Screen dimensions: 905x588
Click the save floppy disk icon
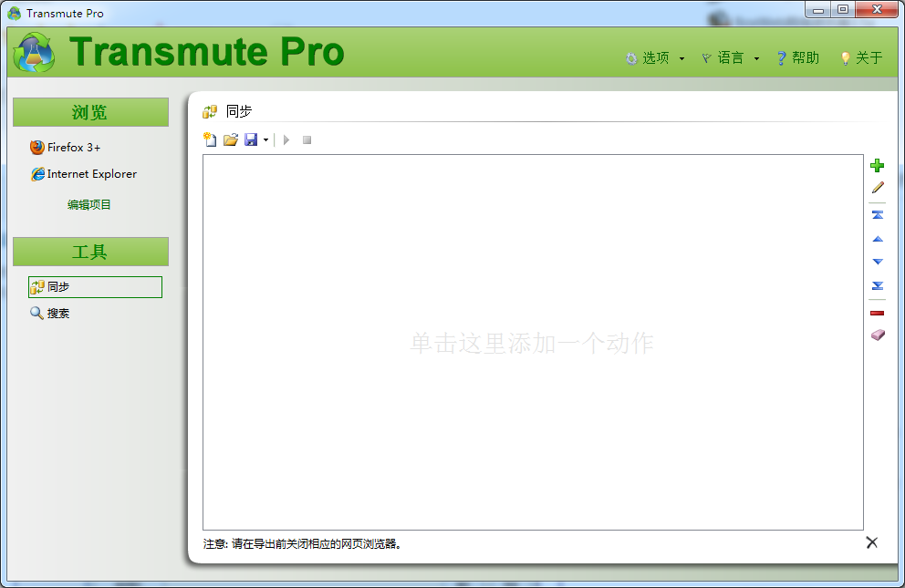(x=251, y=139)
